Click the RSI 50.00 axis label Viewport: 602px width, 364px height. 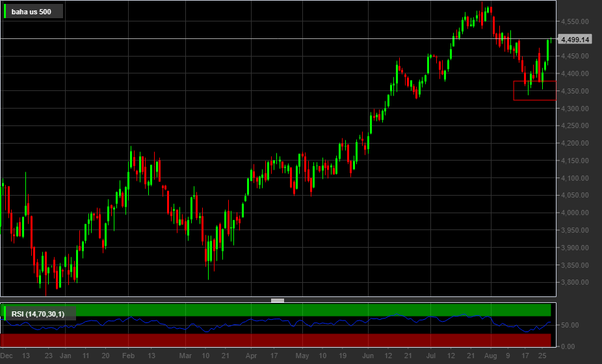point(569,325)
